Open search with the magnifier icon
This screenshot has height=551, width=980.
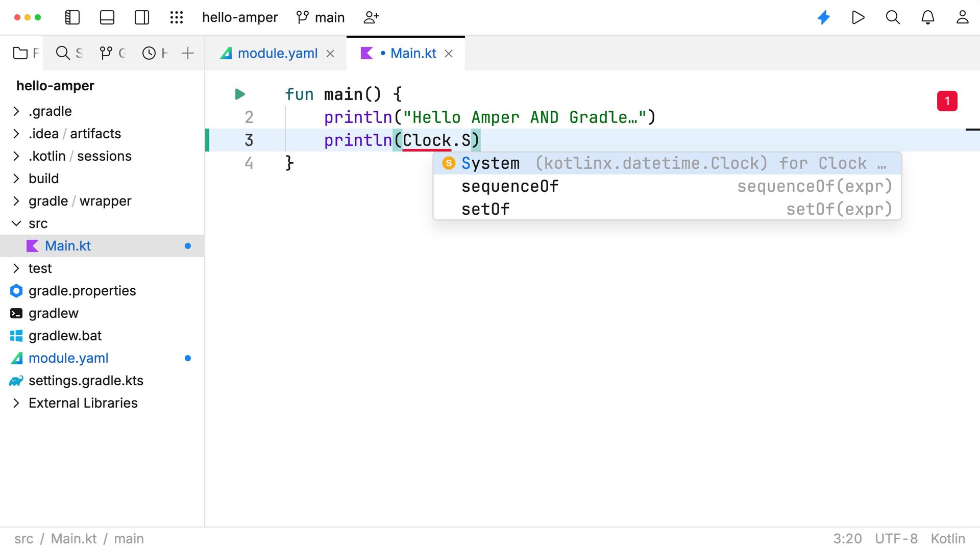click(893, 17)
